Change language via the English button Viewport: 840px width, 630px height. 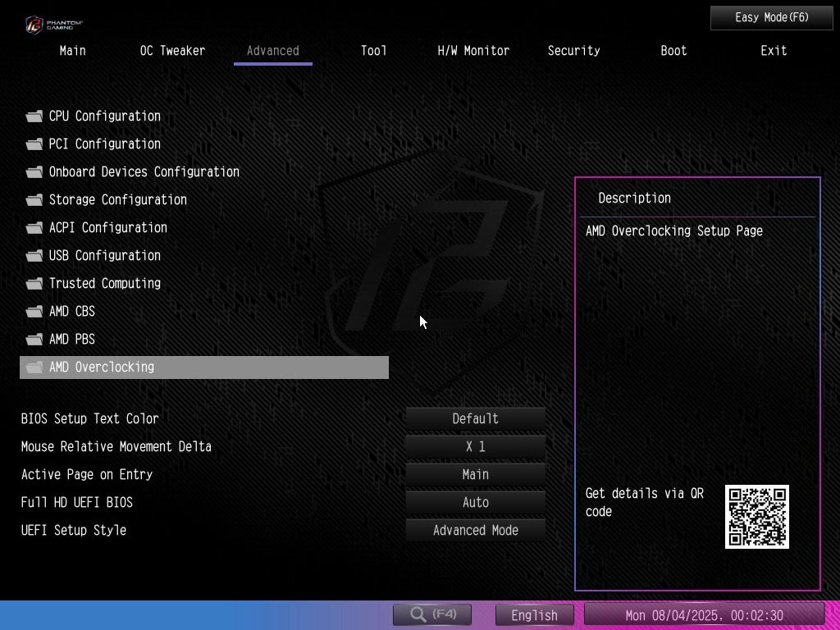click(x=534, y=615)
